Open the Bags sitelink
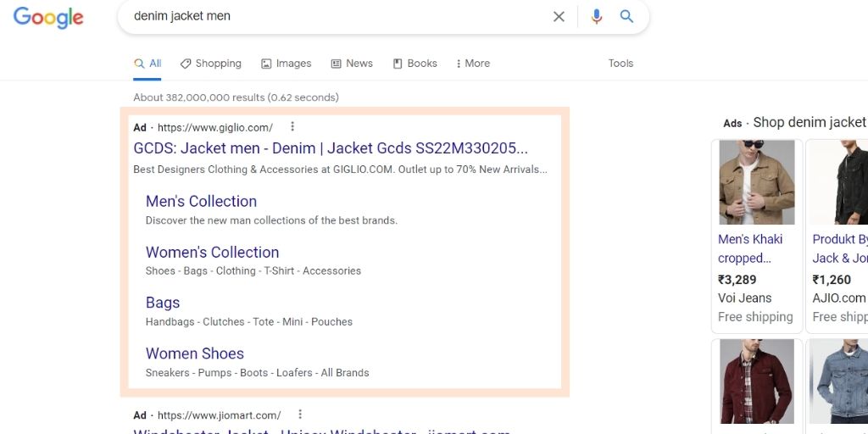This screenshot has height=434, width=868. (x=163, y=303)
